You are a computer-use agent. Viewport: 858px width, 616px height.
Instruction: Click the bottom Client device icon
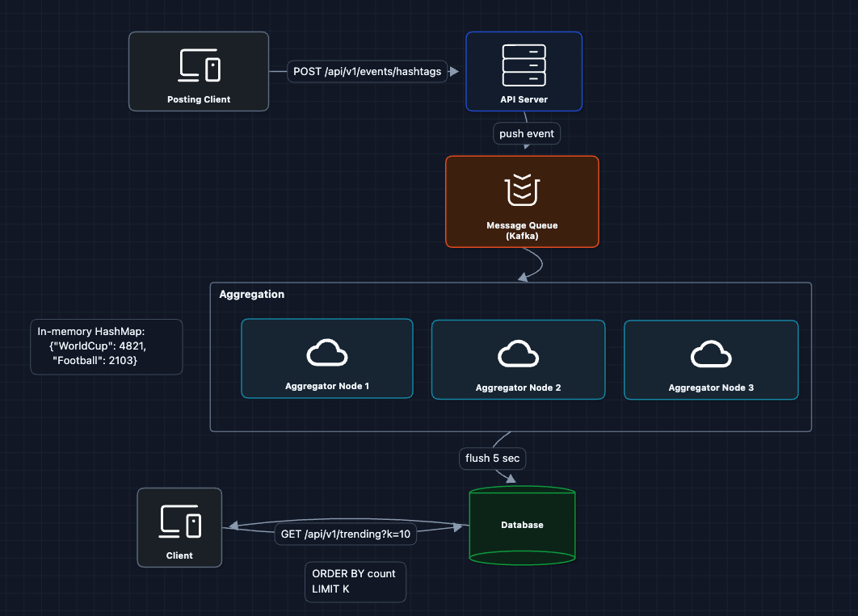(x=179, y=522)
